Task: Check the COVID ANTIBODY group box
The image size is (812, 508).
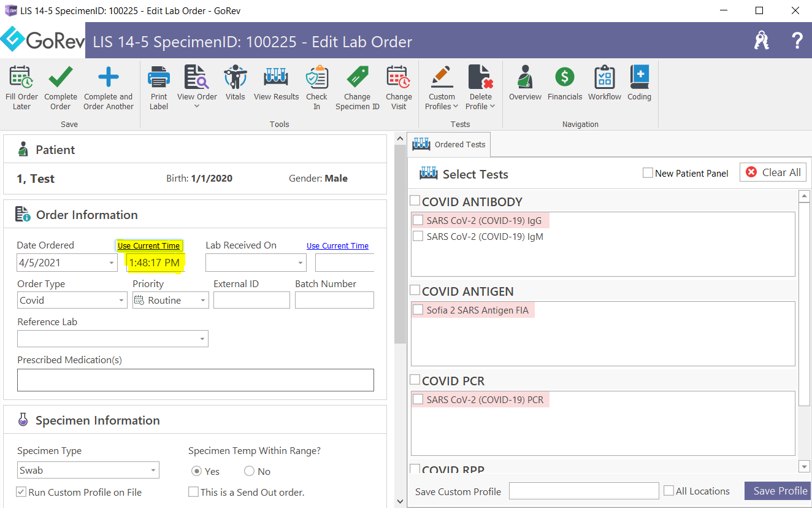Action: tap(415, 201)
